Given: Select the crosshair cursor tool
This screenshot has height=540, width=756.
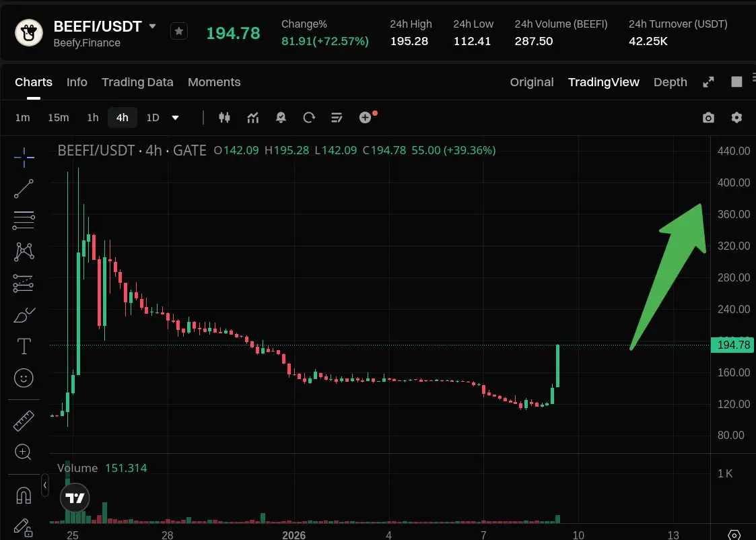Looking at the screenshot, I should [24, 157].
